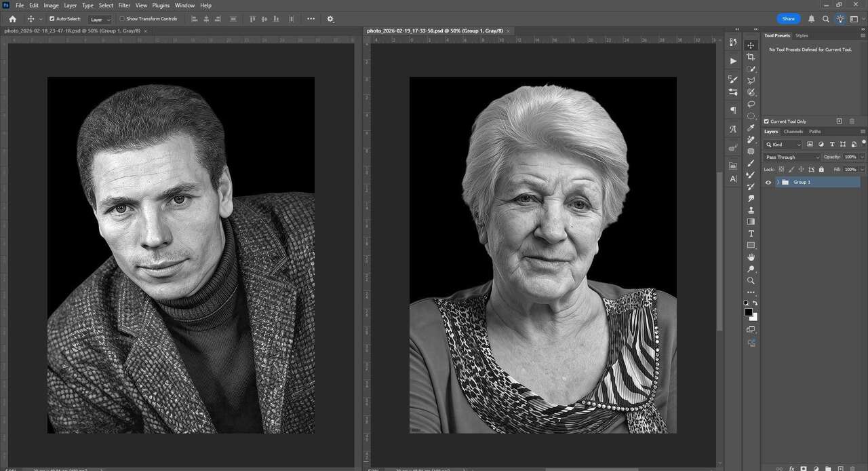Image resolution: width=868 pixels, height=471 pixels.
Task: Click the foreground color swatch
Action: pyautogui.click(x=748, y=312)
